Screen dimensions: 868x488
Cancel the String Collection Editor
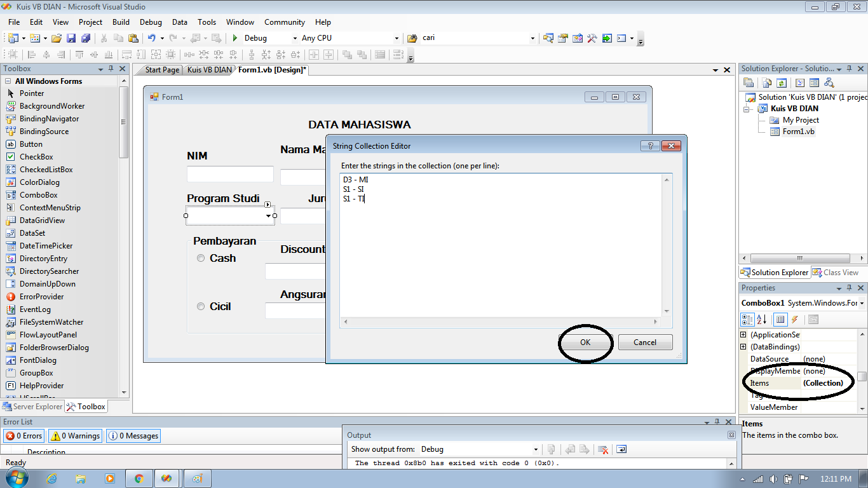coord(645,342)
